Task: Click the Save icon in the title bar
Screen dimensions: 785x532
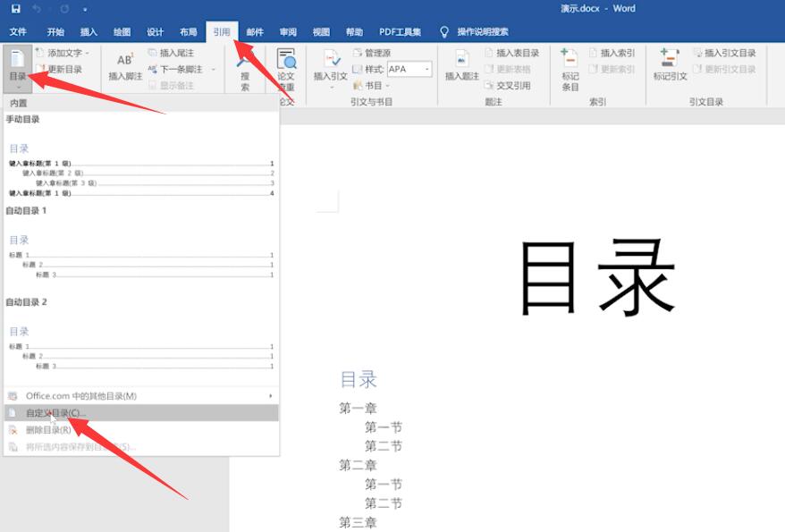Action: coord(15,9)
